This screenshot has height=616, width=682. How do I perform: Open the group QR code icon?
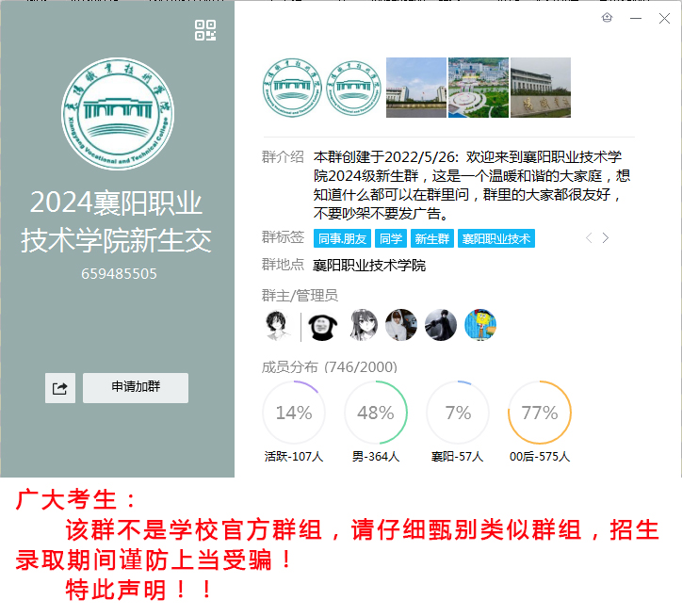[205, 30]
